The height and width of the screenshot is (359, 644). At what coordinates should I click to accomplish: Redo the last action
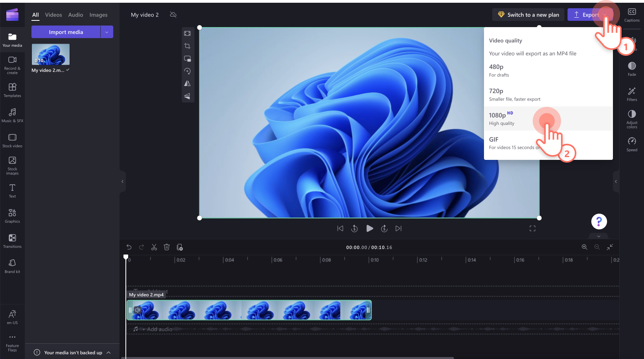point(142,247)
